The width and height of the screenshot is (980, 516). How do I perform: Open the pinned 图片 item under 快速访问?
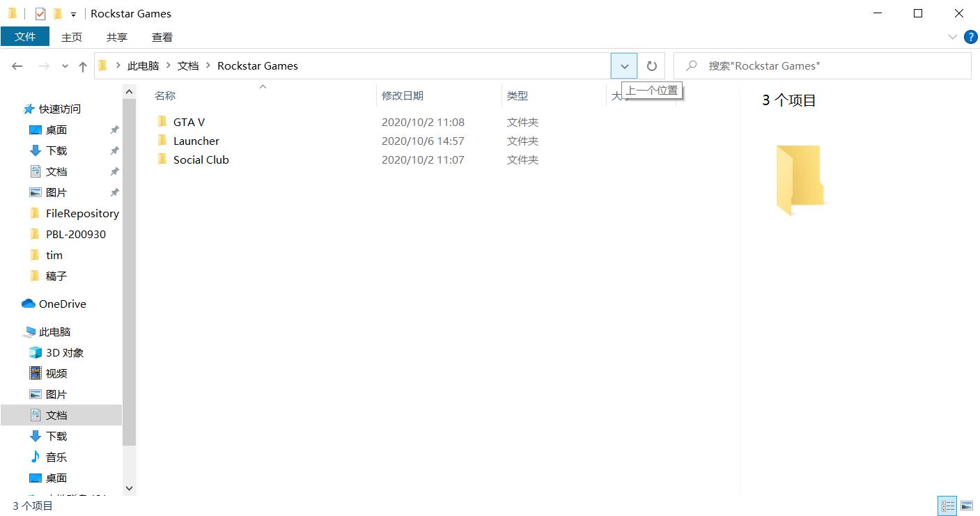click(56, 193)
